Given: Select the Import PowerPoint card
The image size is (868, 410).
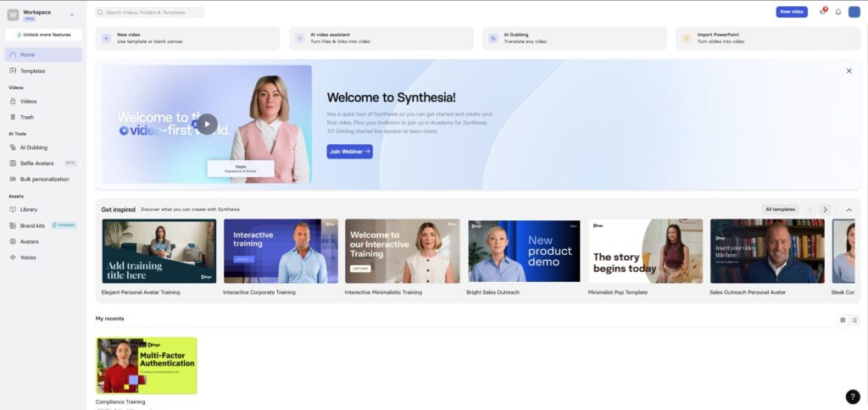Looking at the screenshot, I should 768,38.
